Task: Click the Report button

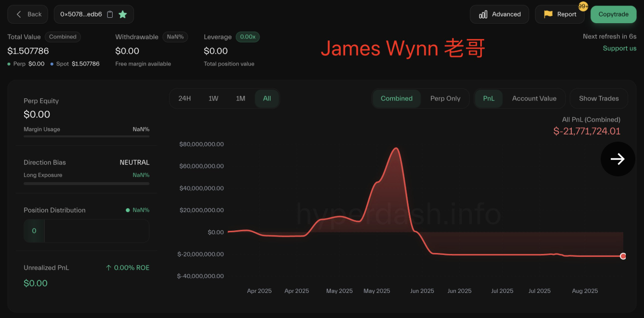Action: (560, 14)
